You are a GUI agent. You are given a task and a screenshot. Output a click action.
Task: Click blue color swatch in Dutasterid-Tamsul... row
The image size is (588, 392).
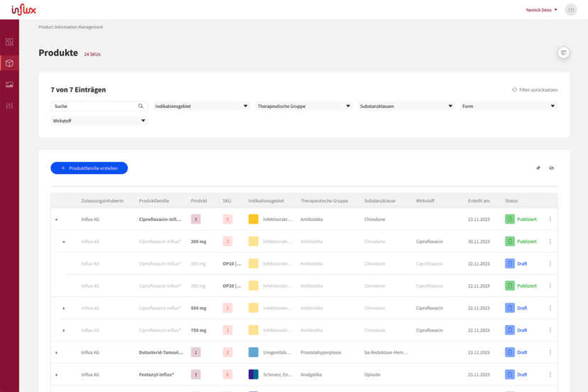tap(254, 352)
